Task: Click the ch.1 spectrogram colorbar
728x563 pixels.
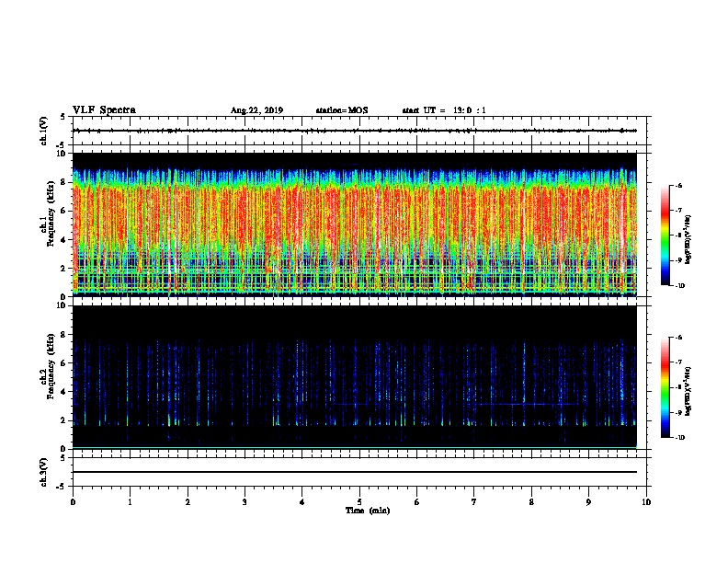Action: pos(665,236)
